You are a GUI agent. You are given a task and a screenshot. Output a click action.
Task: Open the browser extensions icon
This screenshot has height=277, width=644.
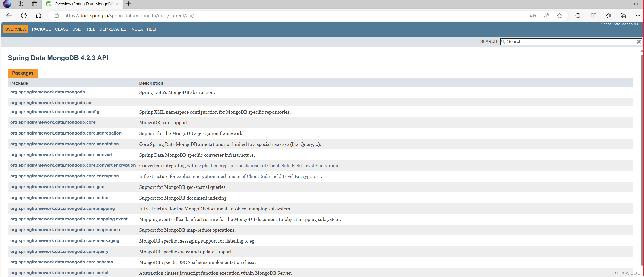pyautogui.click(x=578, y=16)
